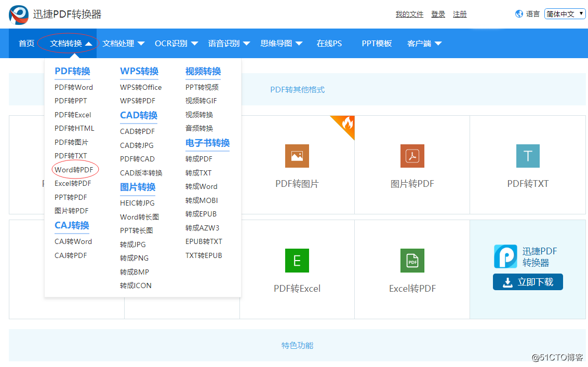The width and height of the screenshot is (588, 367).
Task: Select CAJ转PDF entry
Action: (71, 256)
